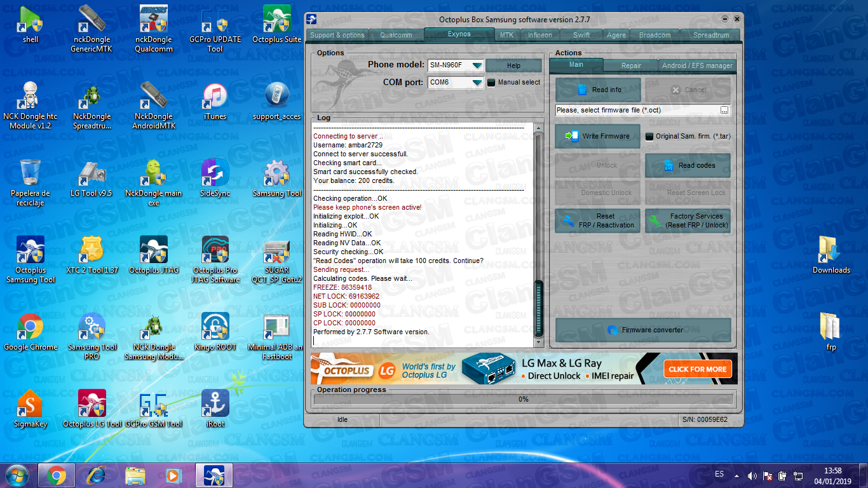The height and width of the screenshot is (488, 868).
Task: Launch Google Chrome desktop icon
Action: tap(31, 332)
